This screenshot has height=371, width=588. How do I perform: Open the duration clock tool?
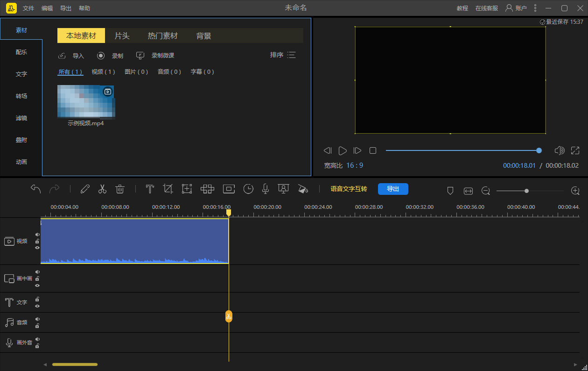[x=248, y=189]
